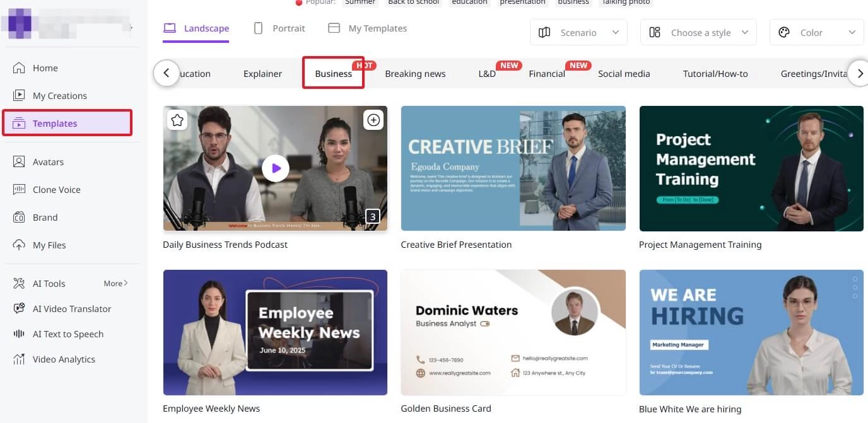
Task: Open Video Analytics
Action: pos(64,359)
